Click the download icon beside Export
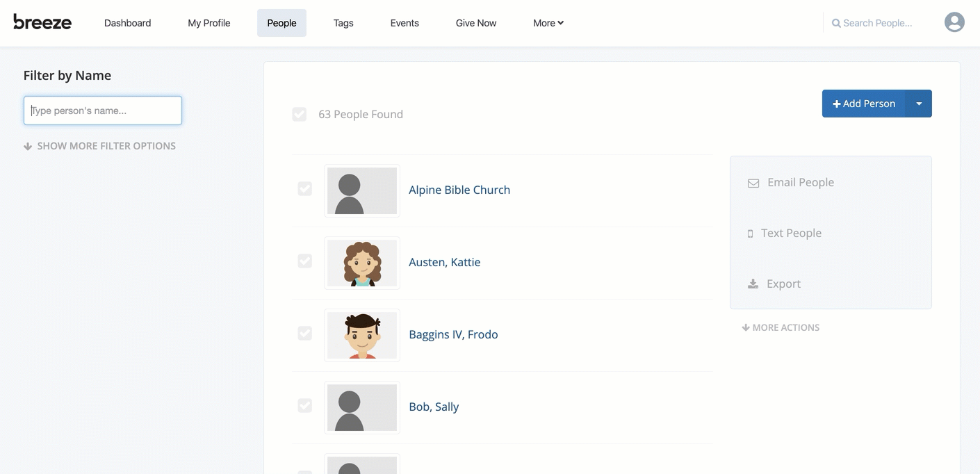 pos(753,284)
